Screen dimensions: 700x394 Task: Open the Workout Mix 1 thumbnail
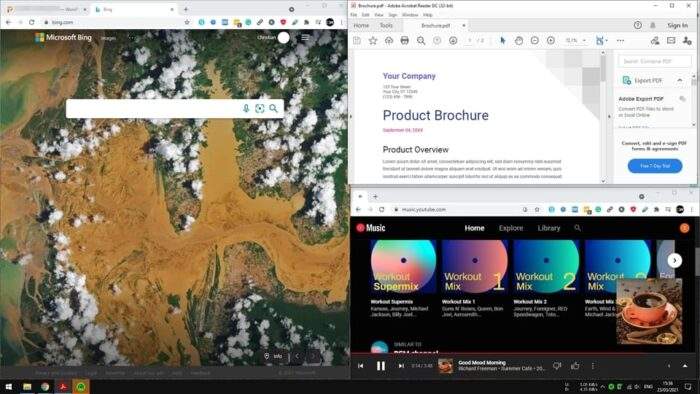[475, 266]
